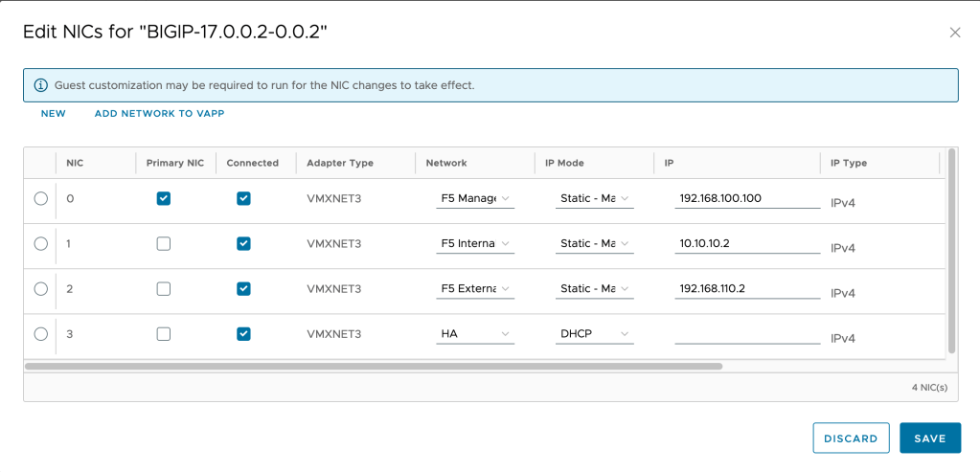This screenshot has width=980, height=472.
Task: Uncheck Connected checkbox for NIC 2
Action: [x=243, y=289]
